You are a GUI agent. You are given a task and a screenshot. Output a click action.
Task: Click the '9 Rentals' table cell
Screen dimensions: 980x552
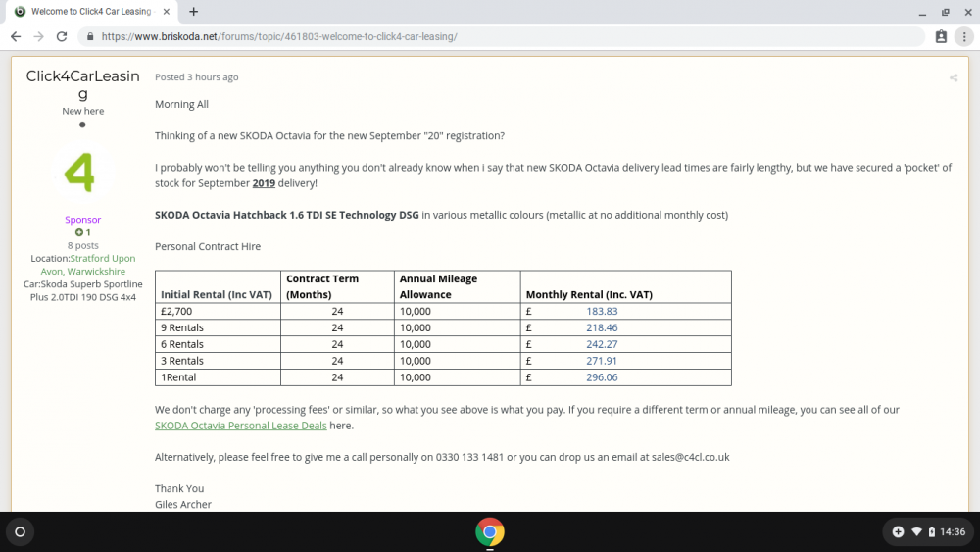(218, 327)
